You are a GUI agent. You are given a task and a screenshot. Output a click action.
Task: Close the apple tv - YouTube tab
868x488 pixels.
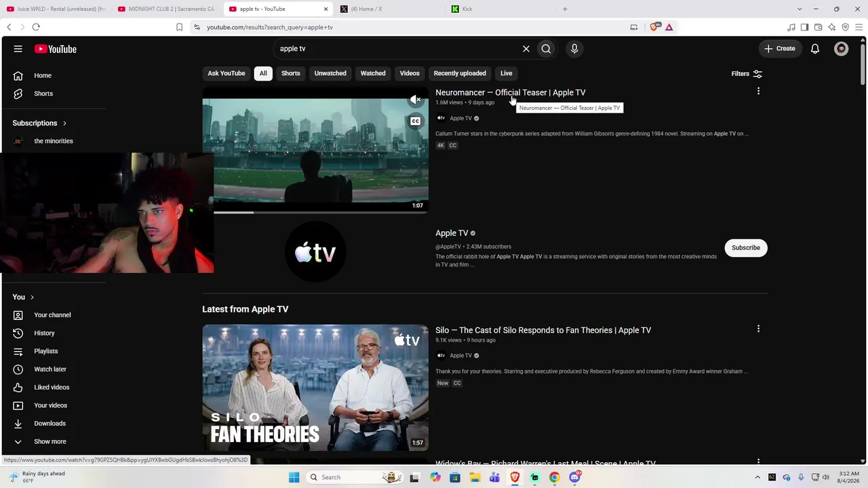(325, 9)
